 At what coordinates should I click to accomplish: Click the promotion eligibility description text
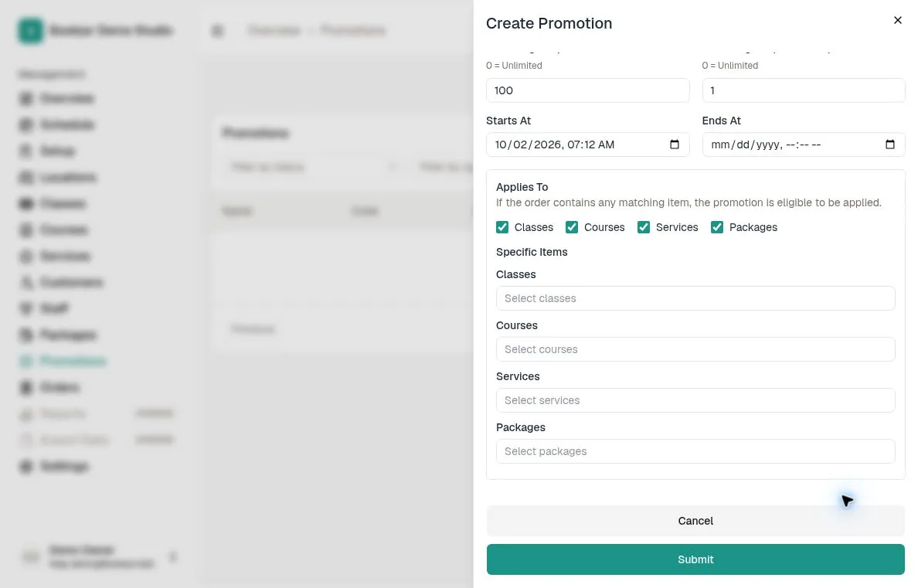coord(688,202)
